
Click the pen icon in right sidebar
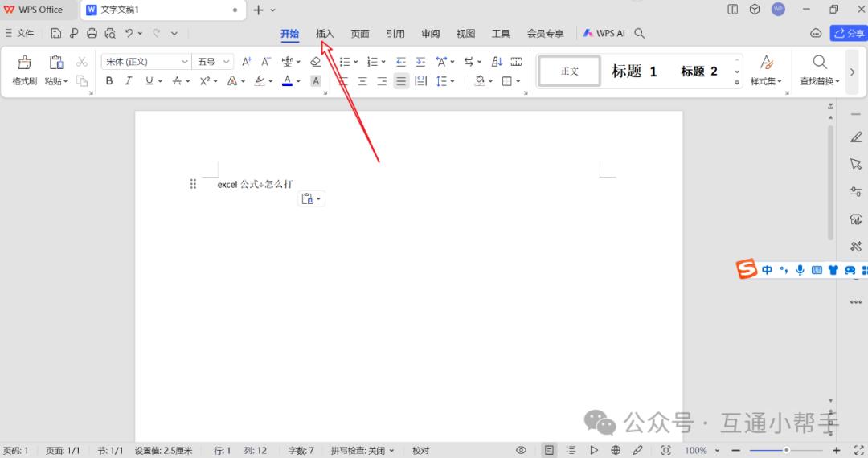[x=856, y=137]
